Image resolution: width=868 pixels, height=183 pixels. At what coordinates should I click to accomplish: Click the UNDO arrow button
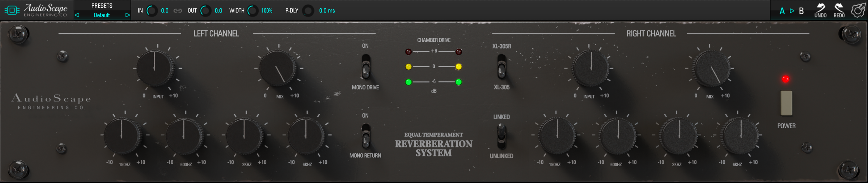pos(820,10)
